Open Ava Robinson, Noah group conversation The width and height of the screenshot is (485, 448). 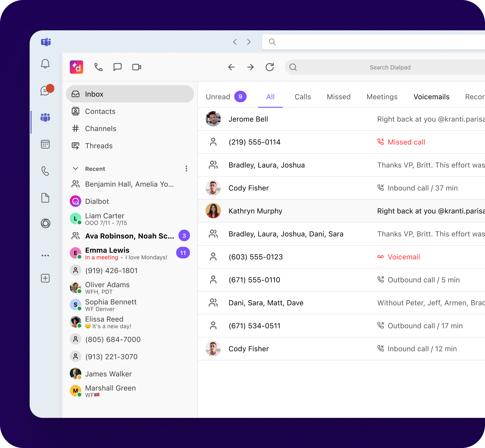(130, 236)
